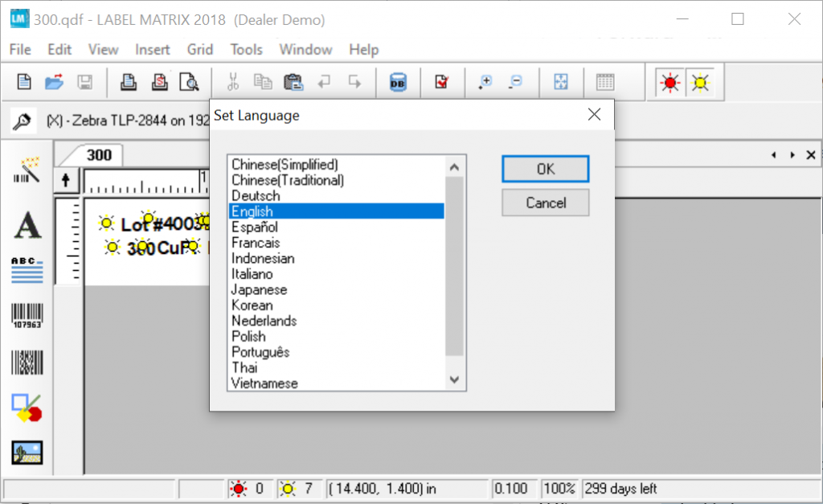Open the Tools menu
Image resolution: width=823 pixels, height=504 pixels.
[x=246, y=49]
